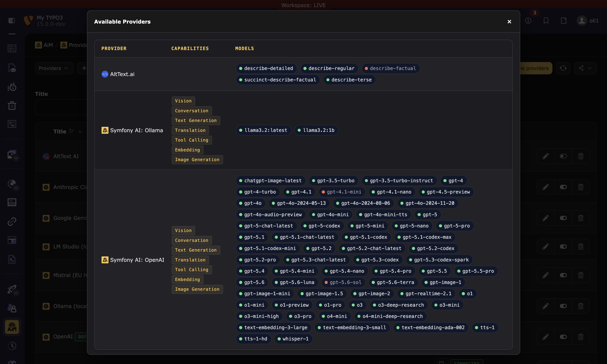607x364 pixels.
Task: Delete the Mistral row trash icon
Action: [581, 275]
